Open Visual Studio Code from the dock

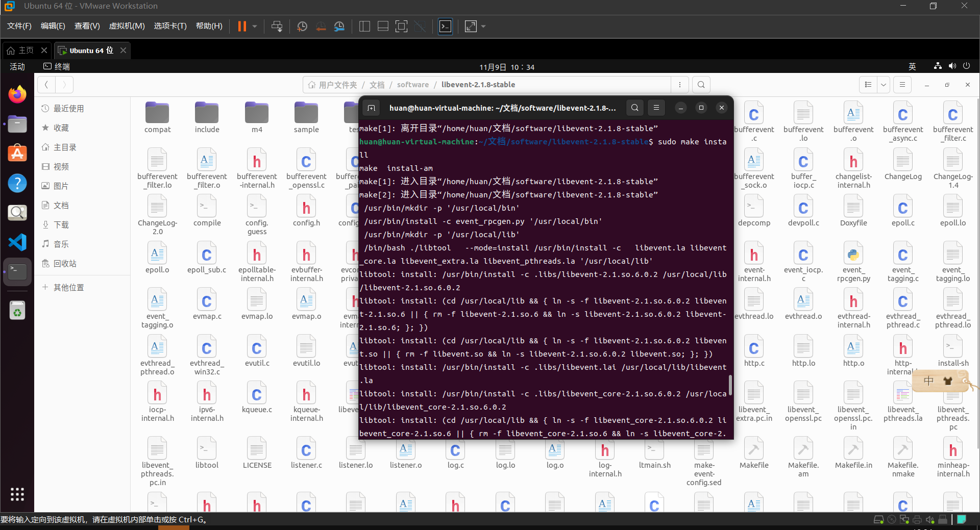coord(17,243)
